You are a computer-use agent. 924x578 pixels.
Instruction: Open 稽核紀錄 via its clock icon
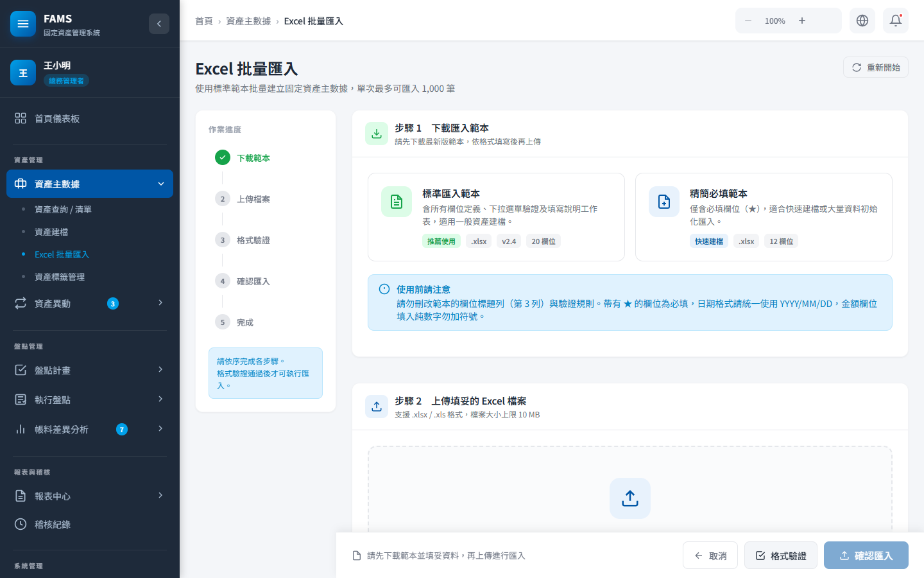(20, 524)
